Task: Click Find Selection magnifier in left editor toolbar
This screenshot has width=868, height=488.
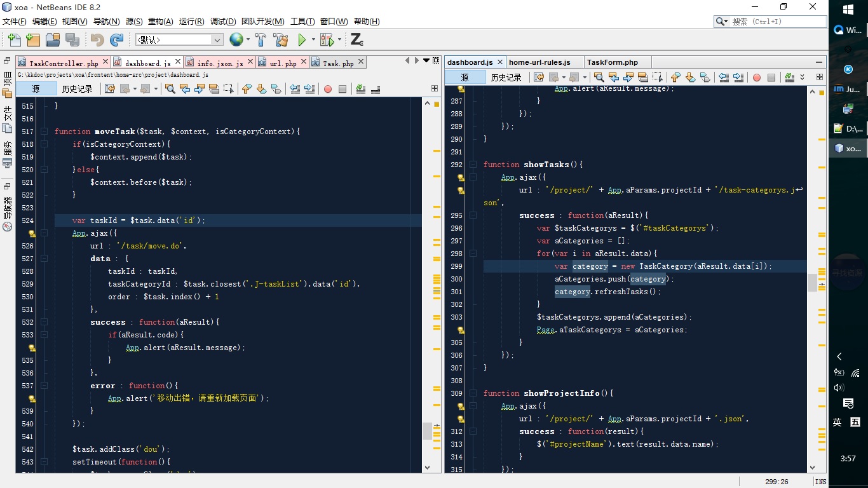Action: (x=170, y=89)
